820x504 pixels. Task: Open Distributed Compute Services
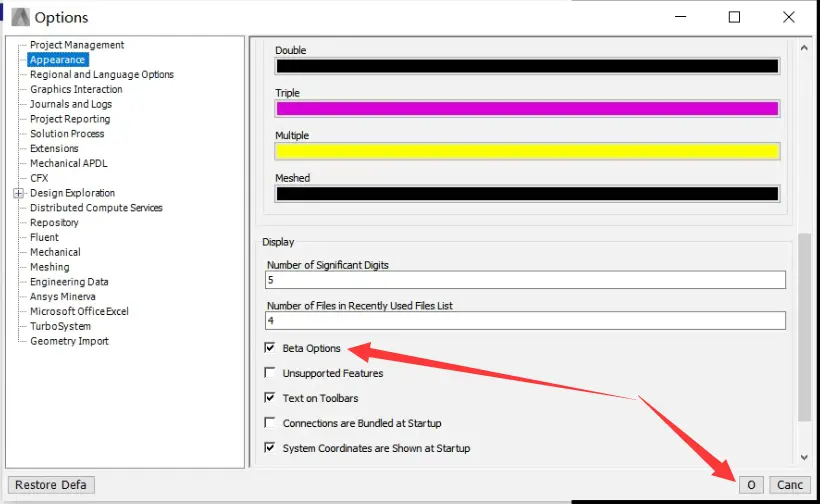tap(96, 208)
